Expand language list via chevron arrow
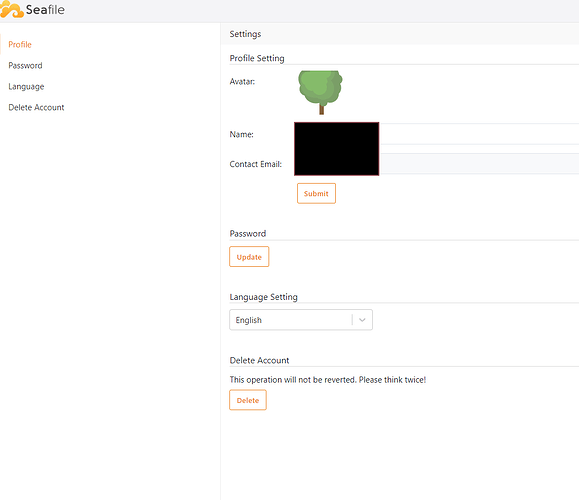Screen dimensions: 579x500 (x=362, y=320)
